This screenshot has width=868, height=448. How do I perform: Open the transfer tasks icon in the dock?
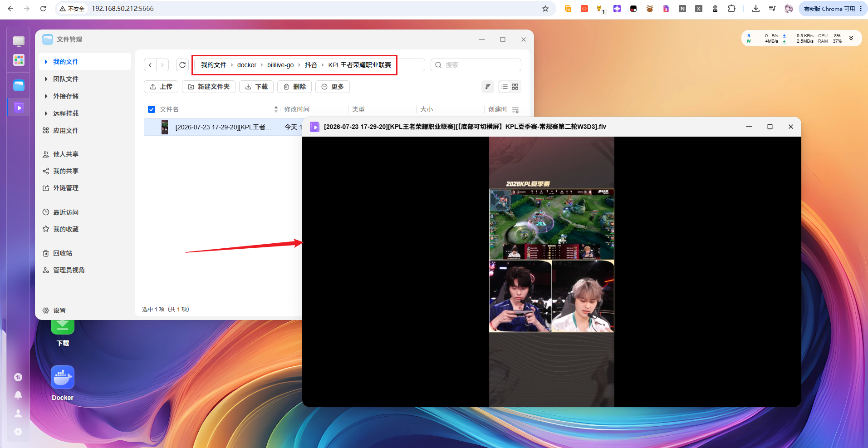pyautogui.click(x=18, y=377)
